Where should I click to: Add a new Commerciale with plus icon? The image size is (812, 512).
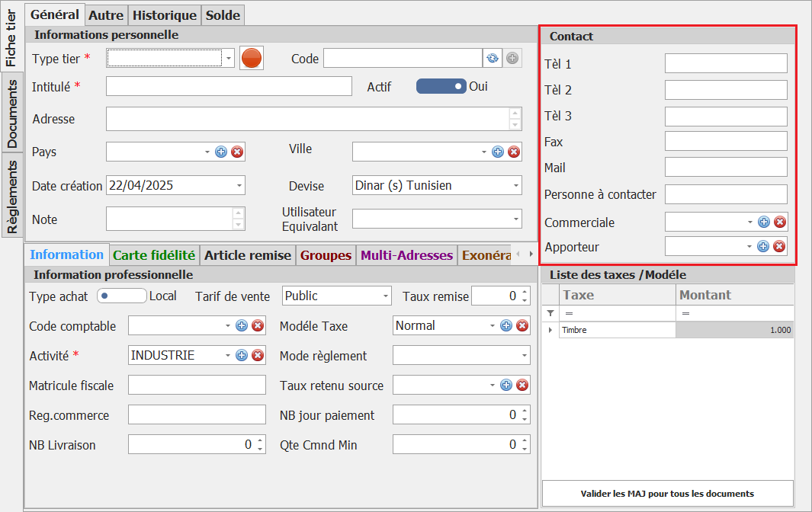763,222
